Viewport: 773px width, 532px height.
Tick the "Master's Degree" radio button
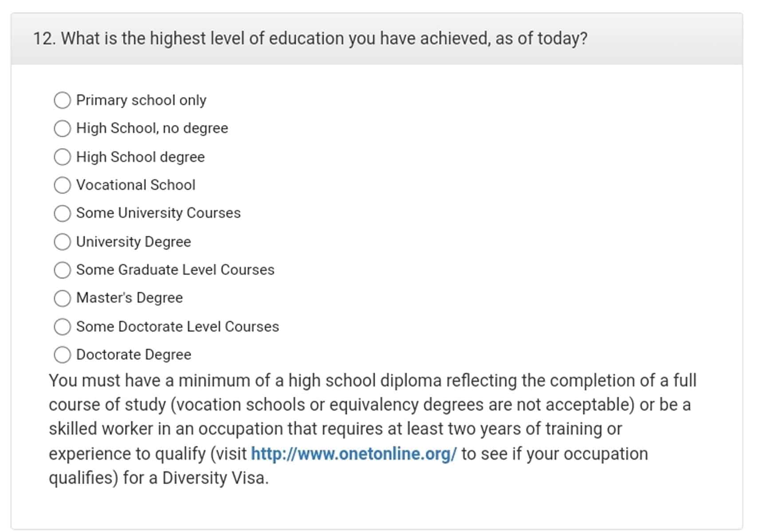62,298
